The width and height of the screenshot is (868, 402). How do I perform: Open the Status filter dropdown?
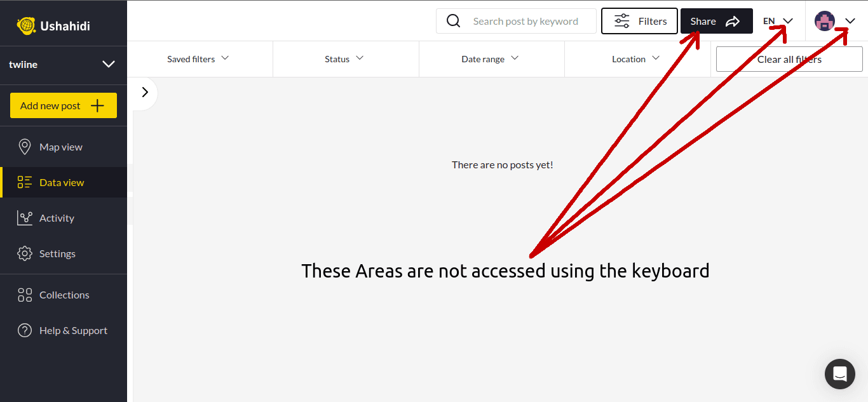click(x=344, y=59)
